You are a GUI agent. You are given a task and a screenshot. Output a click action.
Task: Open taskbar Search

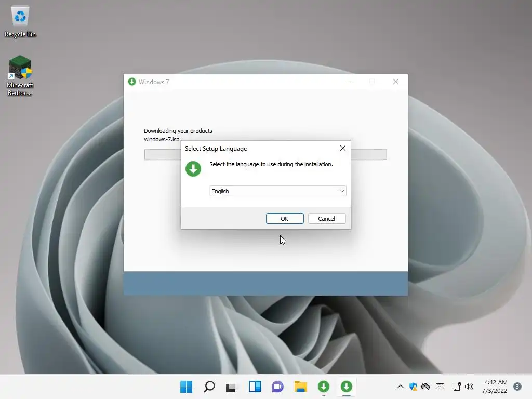[x=209, y=387]
